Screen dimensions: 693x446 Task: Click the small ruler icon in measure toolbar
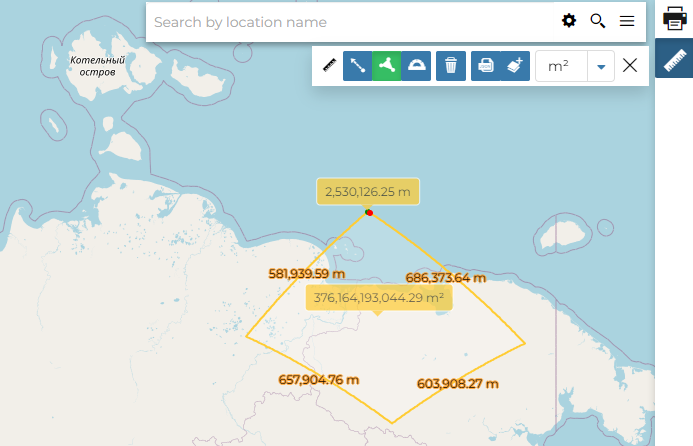(329, 65)
